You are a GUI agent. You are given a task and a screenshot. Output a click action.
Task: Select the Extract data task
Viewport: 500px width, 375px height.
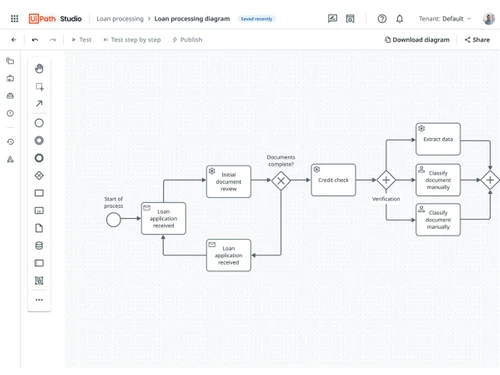tap(438, 139)
